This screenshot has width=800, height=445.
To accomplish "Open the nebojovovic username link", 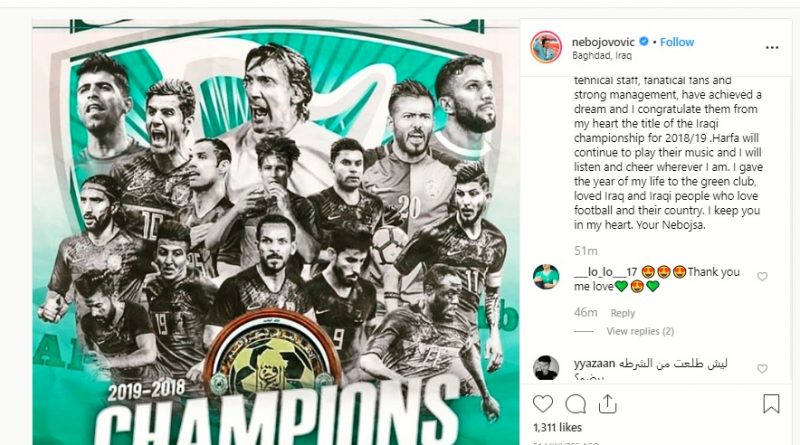I will [603, 42].
